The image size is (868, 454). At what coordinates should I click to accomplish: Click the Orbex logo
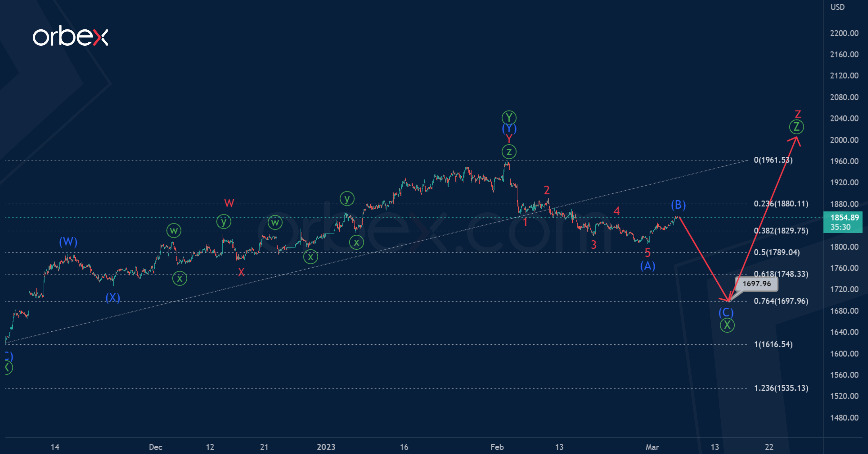coord(70,36)
